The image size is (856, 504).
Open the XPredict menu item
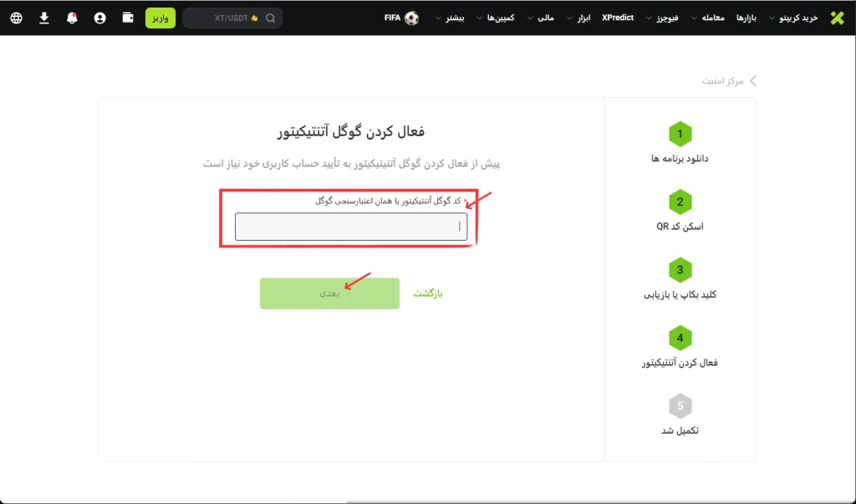618,18
